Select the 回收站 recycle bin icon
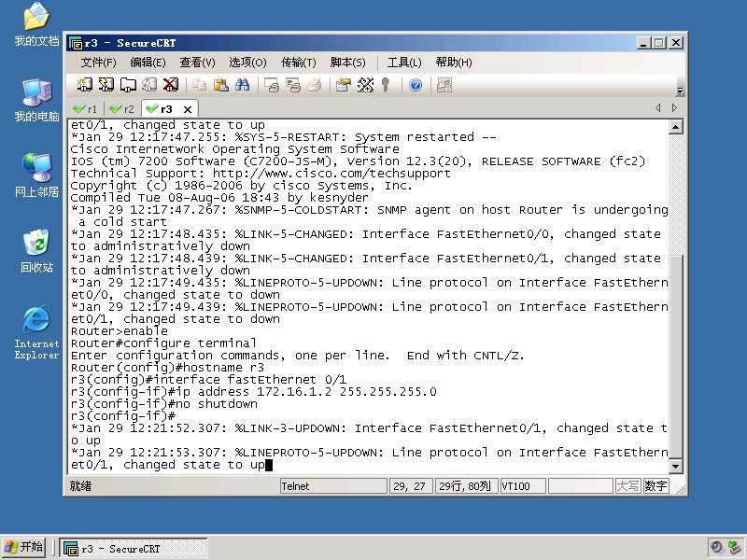 [x=36, y=251]
